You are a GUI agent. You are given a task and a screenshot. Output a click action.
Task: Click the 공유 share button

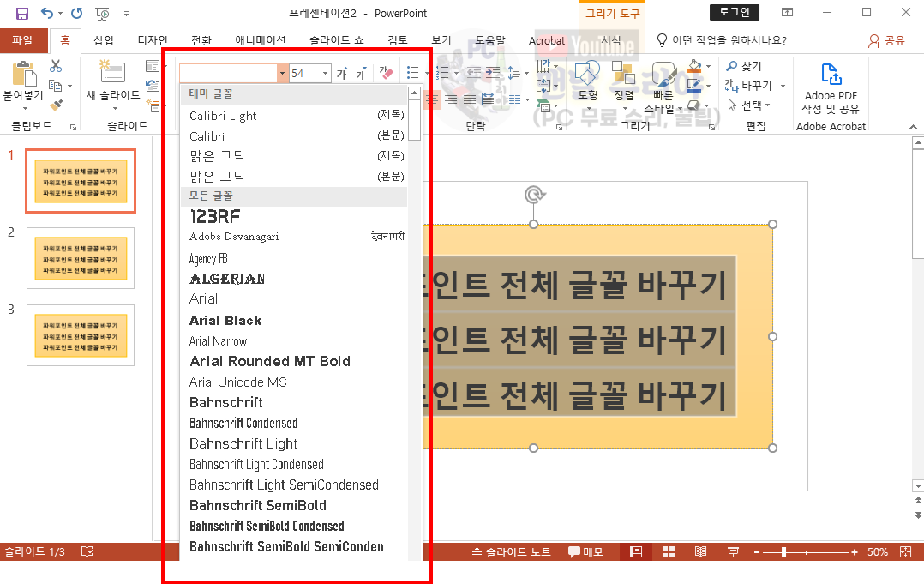(x=887, y=40)
